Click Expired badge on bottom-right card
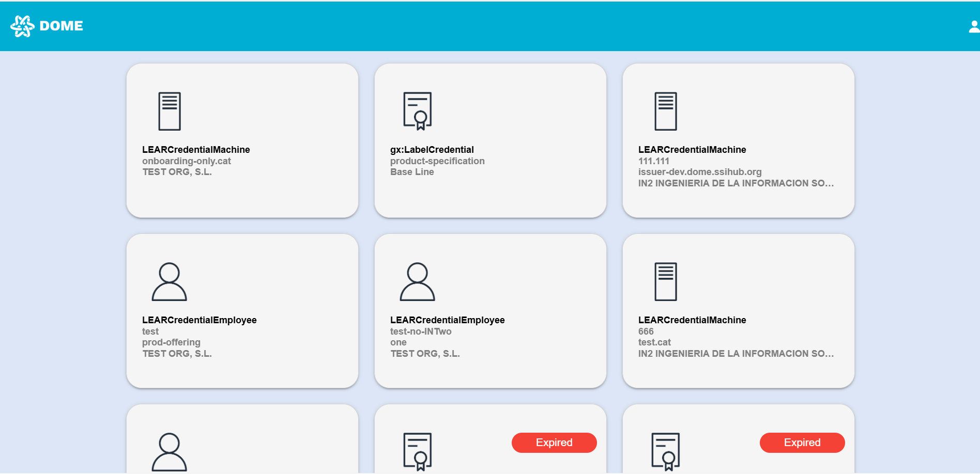This screenshot has width=980, height=474. click(802, 443)
